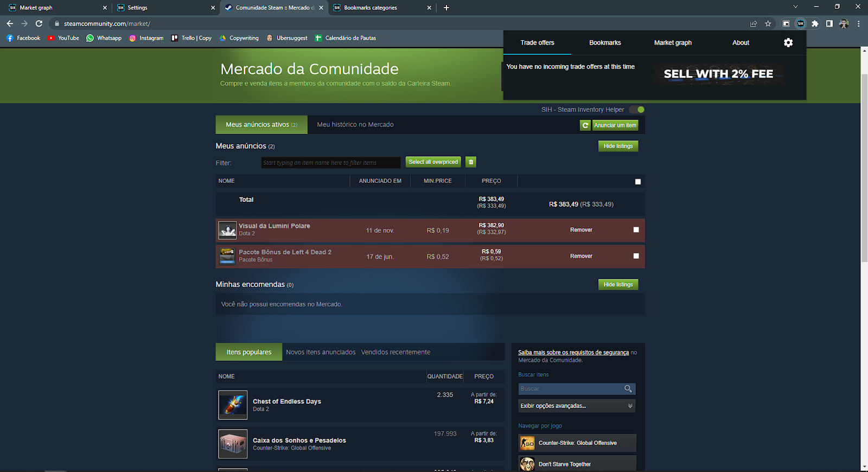Image resolution: width=868 pixels, height=472 pixels.
Task: Switch to Bookmarks categories browser tab
Action: pyautogui.click(x=382, y=8)
